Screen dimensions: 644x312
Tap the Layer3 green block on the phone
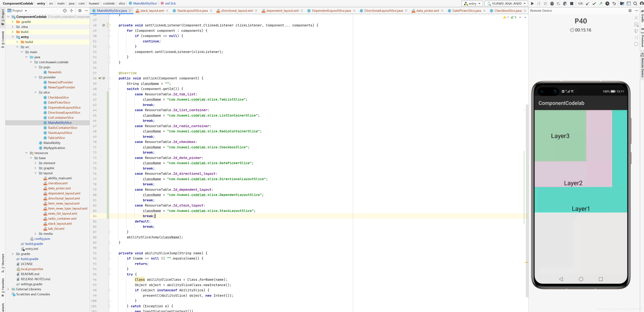560,136
